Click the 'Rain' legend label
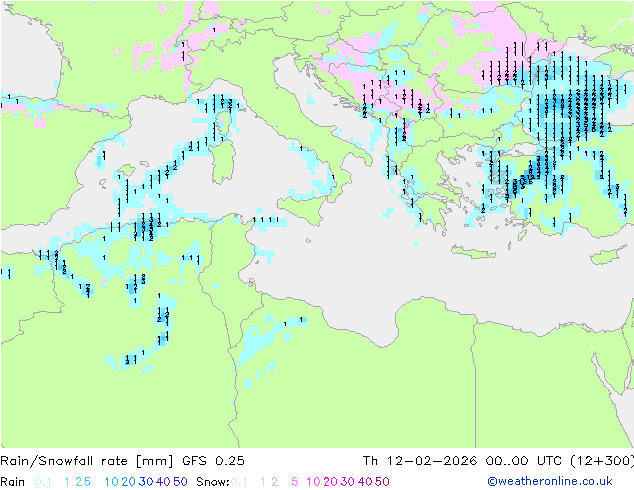The image size is (634, 490). pyautogui.click(x=13, y=482)
